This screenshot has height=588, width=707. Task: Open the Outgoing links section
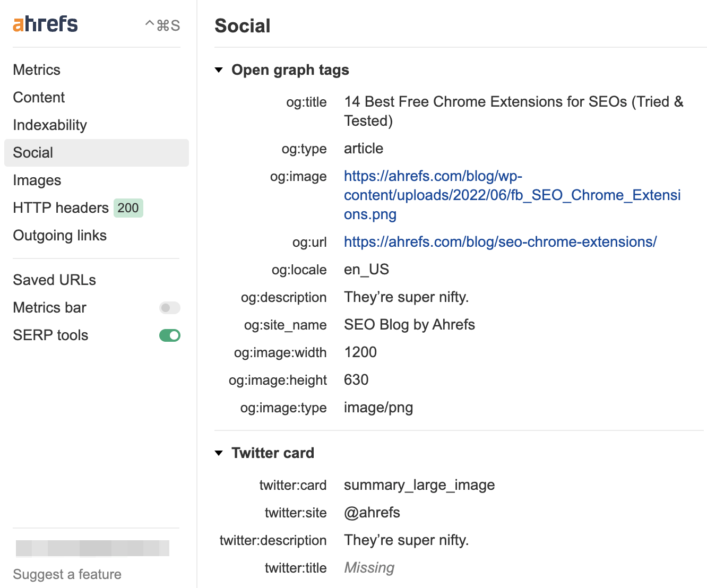60,235
